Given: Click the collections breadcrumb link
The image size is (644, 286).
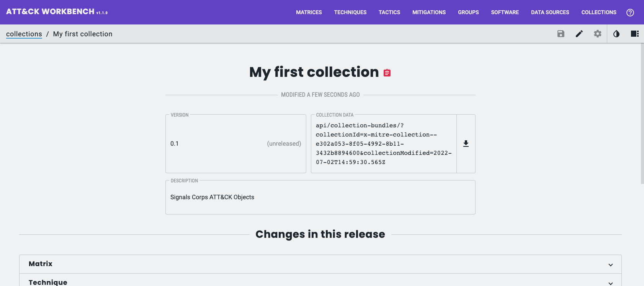Looking at the screenshot, I should pyautogui.click(x=24, y=34).
